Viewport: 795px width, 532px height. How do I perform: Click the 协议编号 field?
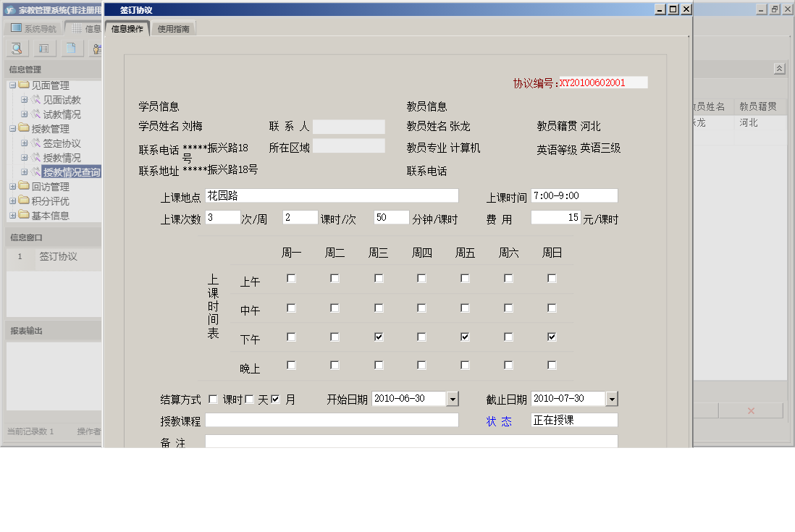603,83
